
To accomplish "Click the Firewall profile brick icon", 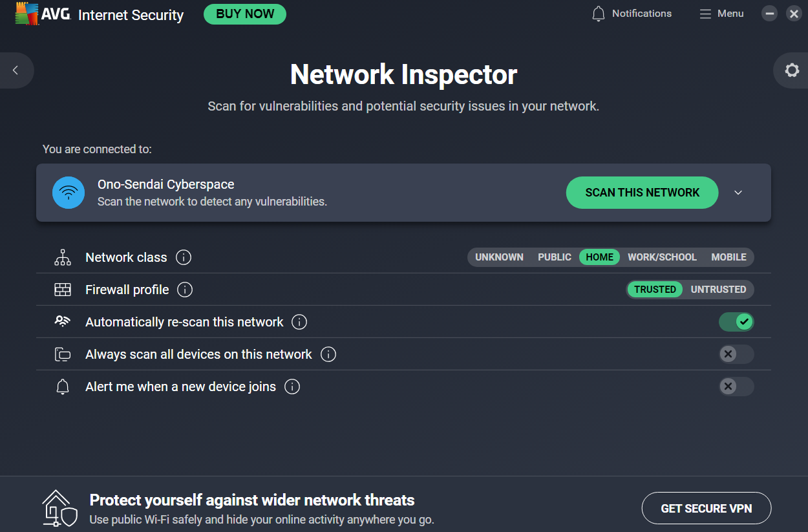I will pyautogui.click(x=63, y=290).
